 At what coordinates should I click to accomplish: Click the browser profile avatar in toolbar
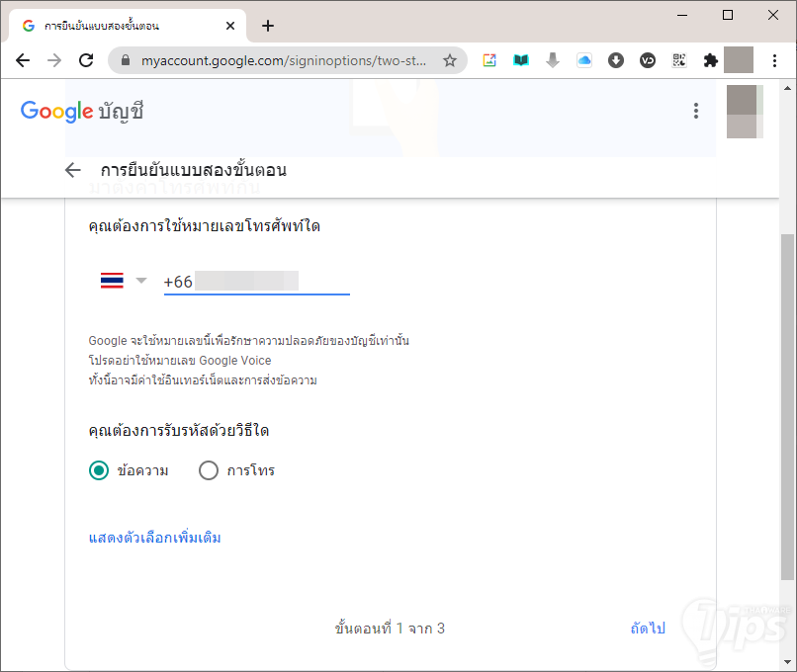click(x=739, y=60)
